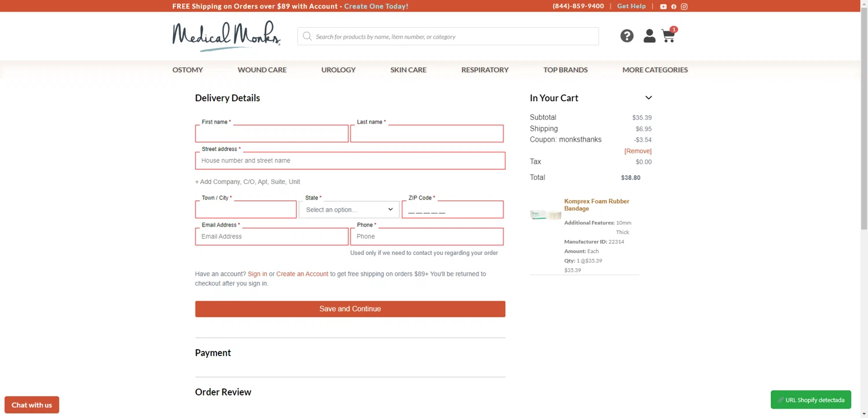Screen dimensions: 868x418
Task: Open the shopping cart icon
Action: tap(669, 35)
